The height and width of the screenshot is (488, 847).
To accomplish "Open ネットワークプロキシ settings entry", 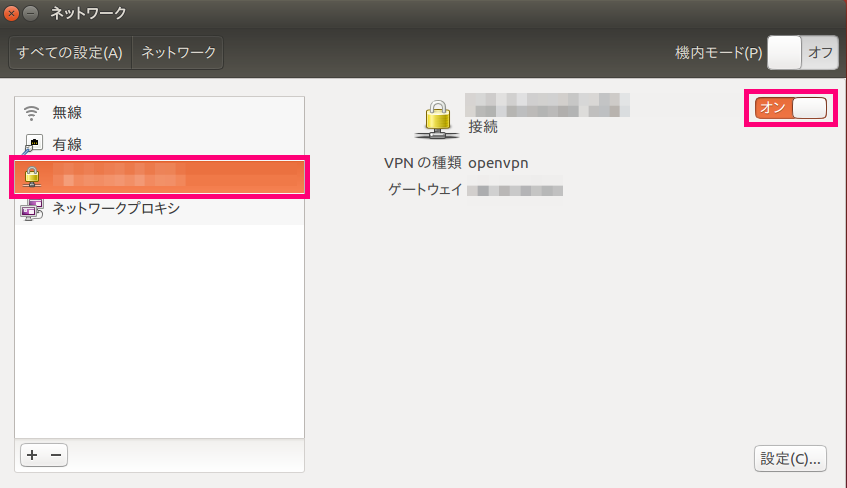I will [x=159, y=209].
